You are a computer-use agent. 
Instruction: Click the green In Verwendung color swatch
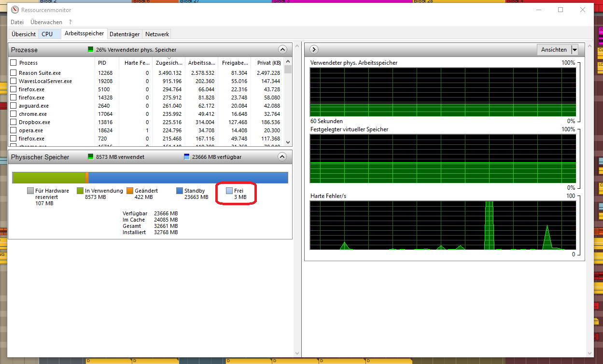[x=80, y=191]
